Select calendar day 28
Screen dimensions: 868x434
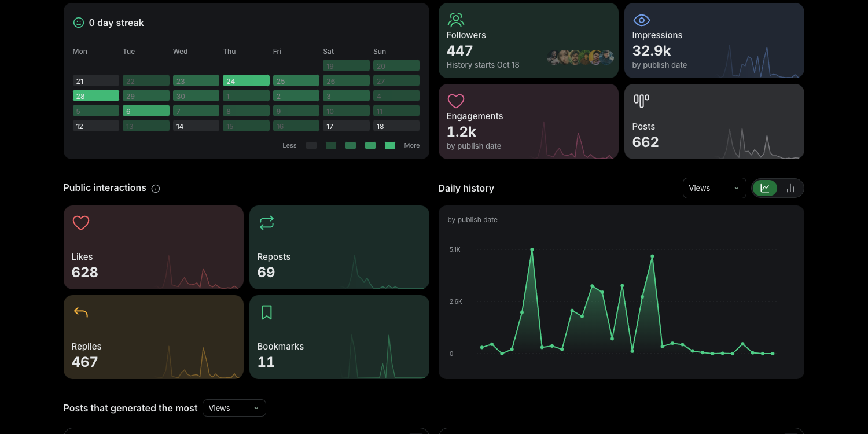click(x=96, y=95)
